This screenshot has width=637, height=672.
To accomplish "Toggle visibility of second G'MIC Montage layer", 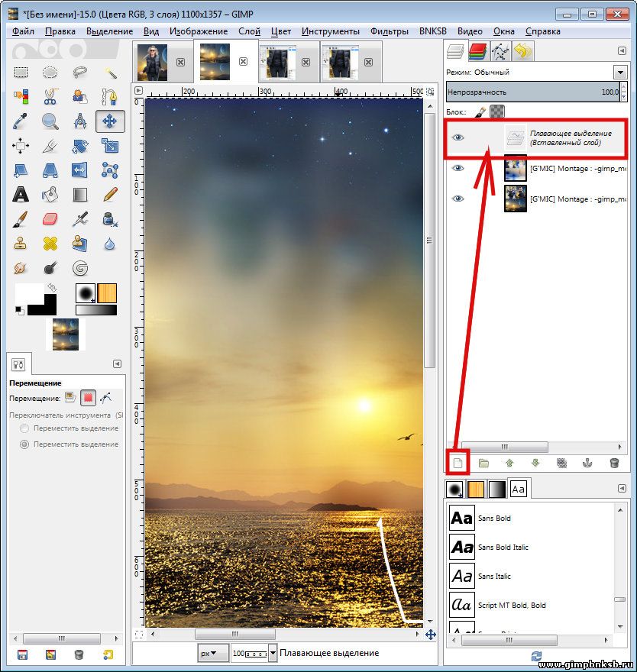I will point(458,199).
